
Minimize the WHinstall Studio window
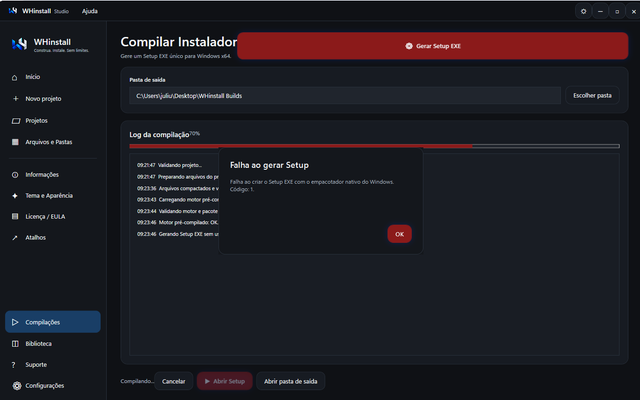[x=600, y=11]
